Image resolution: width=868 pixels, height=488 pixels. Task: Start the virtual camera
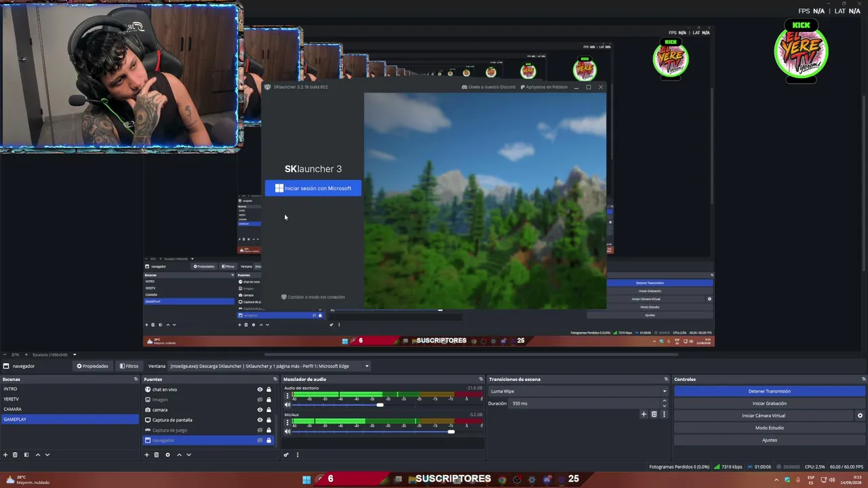(764, 415)
